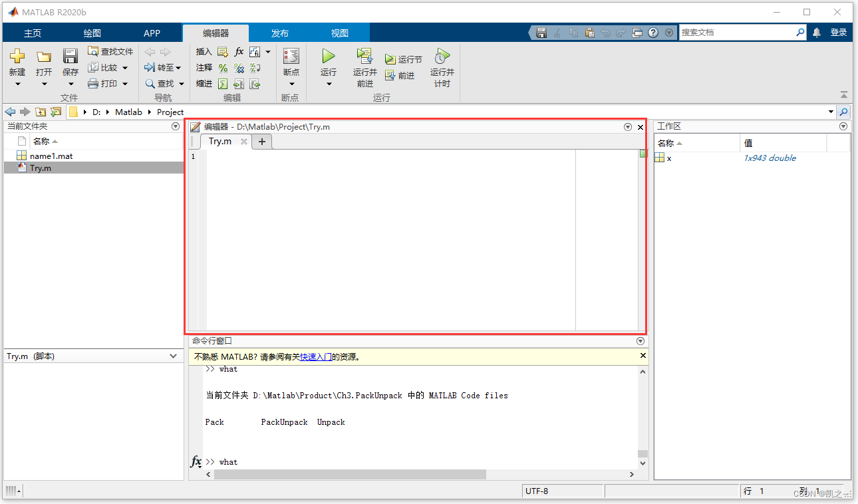Collapse the toolstrip ribbon
This screenshot has width=858, height=504.
844,94
